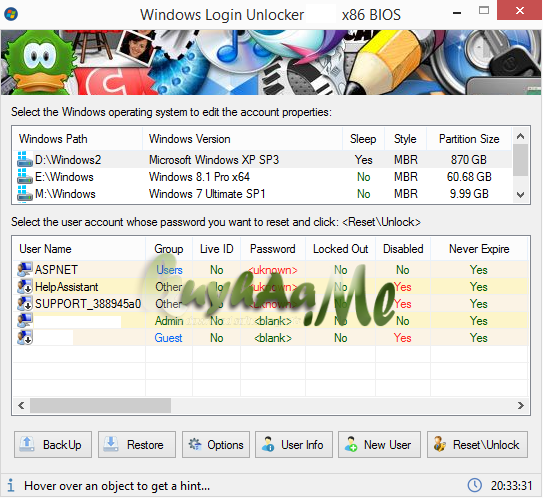Click the application logo in title bar
The height and width of the screenshot is (498, 543).
tap(11, 15)
